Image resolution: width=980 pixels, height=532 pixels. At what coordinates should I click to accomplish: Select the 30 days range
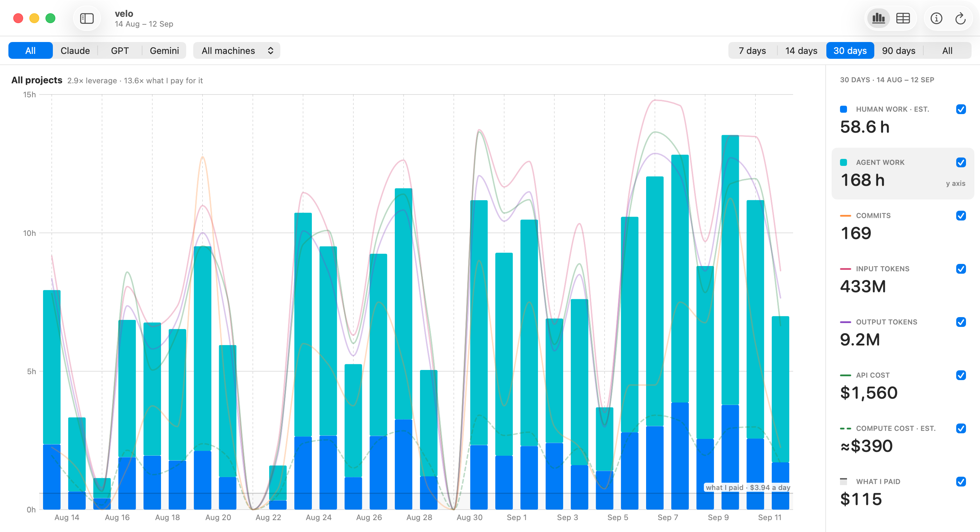tap(850, 51)
